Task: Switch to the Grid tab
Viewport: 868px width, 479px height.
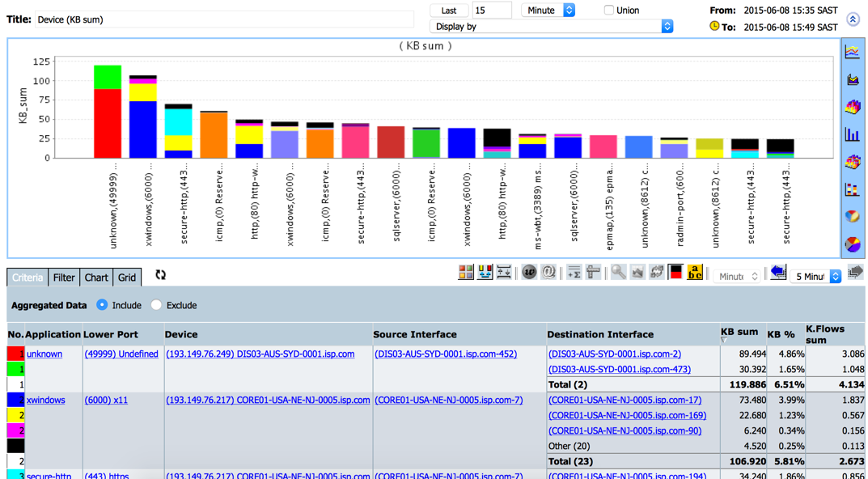Action: [127, 278]
